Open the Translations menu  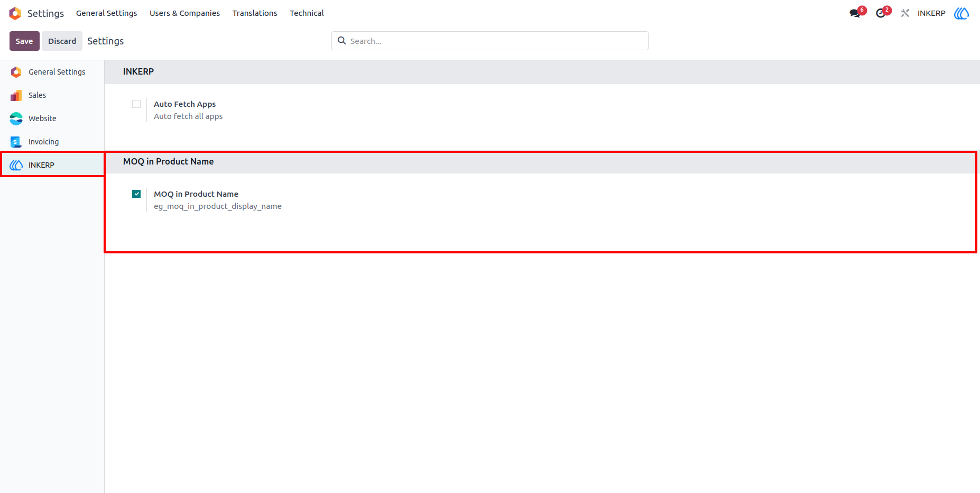(255, 13)
